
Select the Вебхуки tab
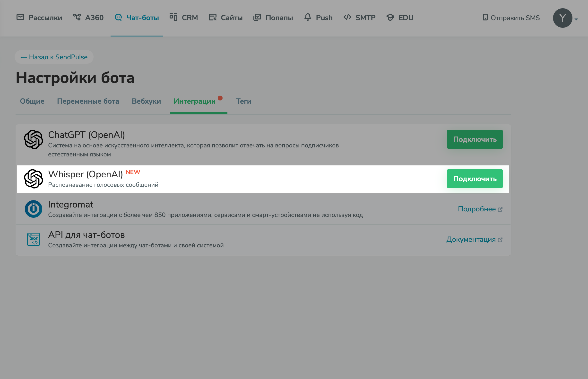point(146,101)
